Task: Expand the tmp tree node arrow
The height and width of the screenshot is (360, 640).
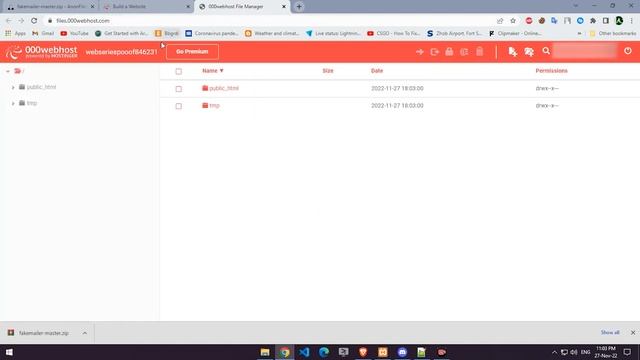Action: (x=13, y=103)
